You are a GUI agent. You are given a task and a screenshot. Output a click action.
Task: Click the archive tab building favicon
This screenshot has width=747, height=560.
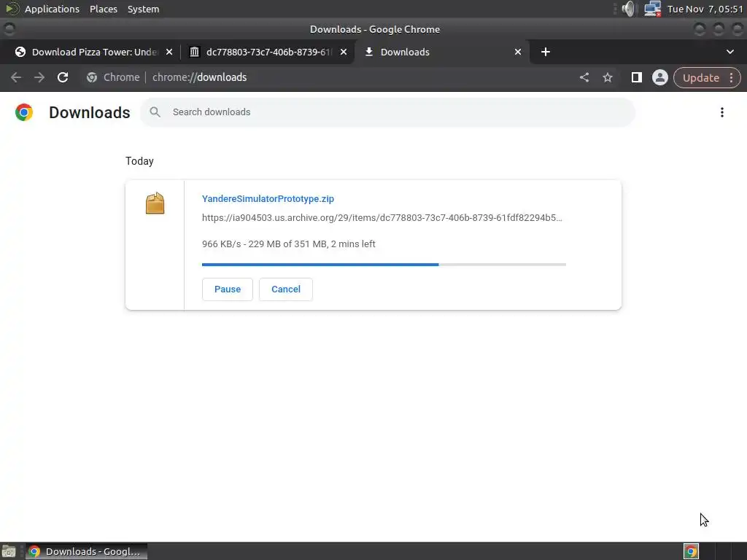(x=194, y=52)
